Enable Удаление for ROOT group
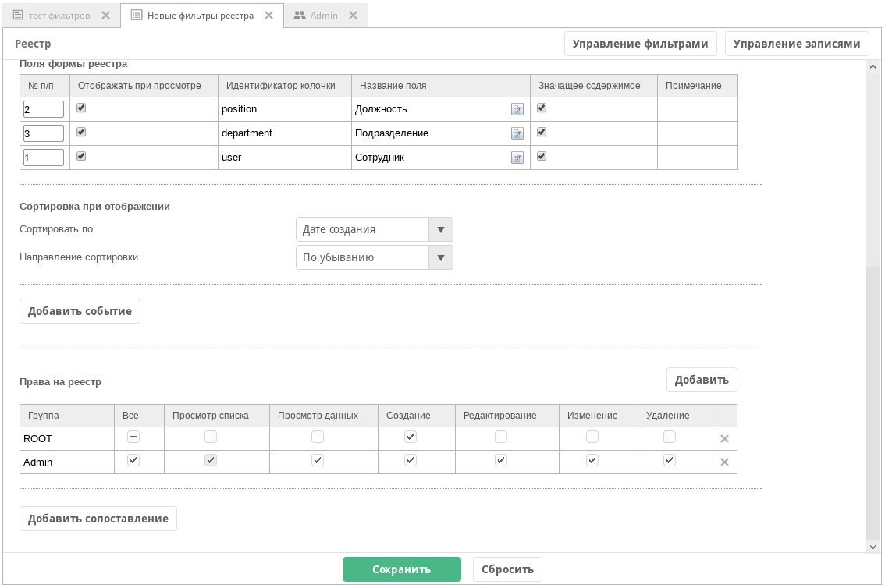 click(670, 437)
